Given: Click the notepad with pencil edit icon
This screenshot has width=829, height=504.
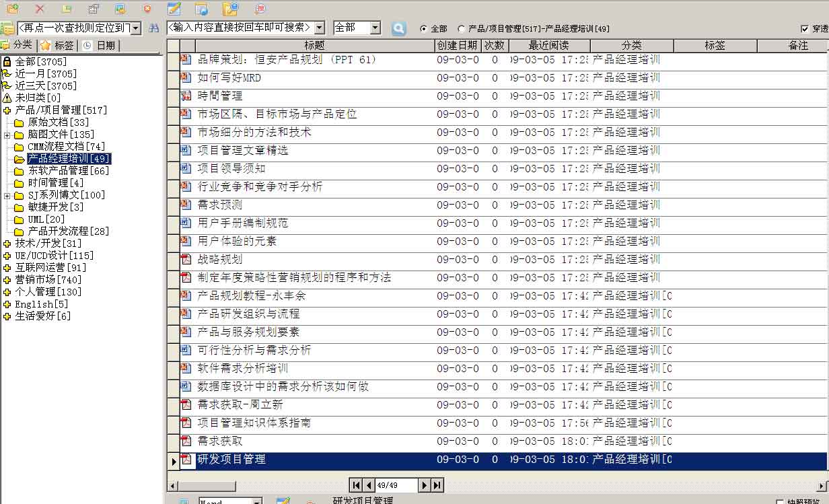Looking at the screenshot, I should pyautogui.click(x=174, y=9).
